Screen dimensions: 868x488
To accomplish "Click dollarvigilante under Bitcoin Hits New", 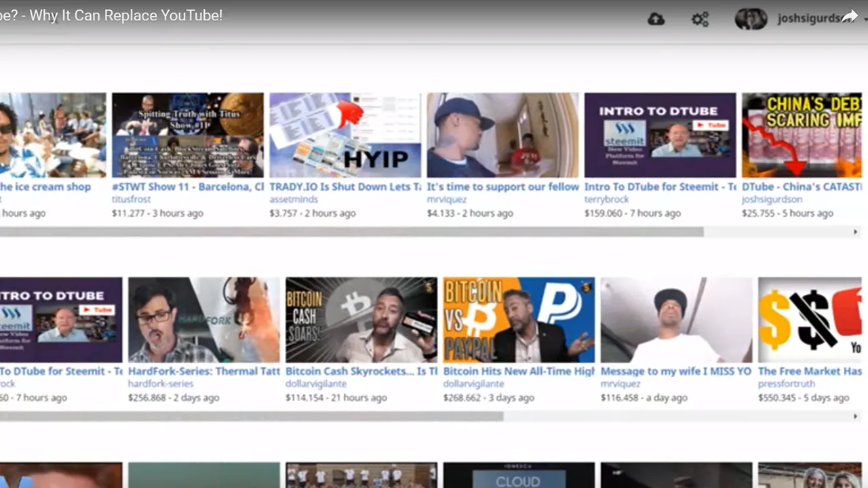I will pos(473,384).
